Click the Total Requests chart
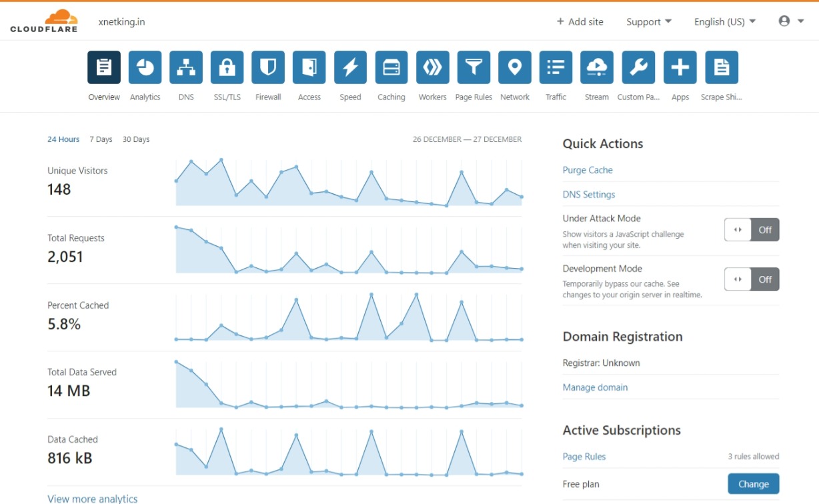 [x=349, y=250]
